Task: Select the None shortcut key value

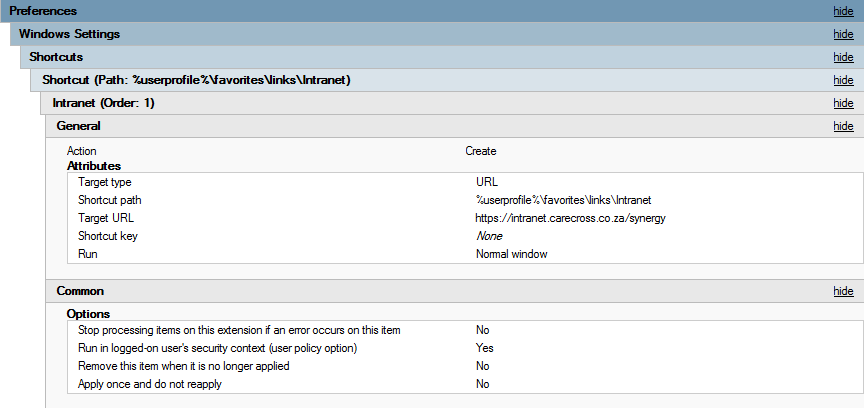Action: (x=489, y=236)
